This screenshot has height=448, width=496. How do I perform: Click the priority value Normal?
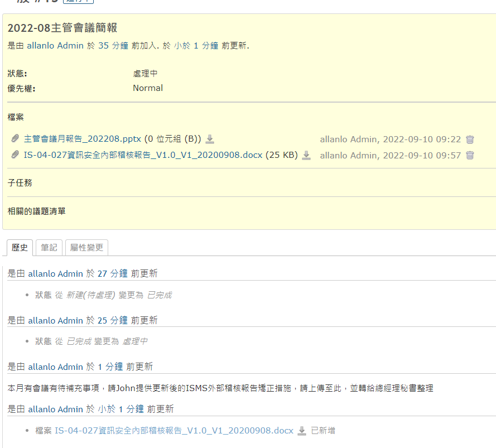click(x=148, y=88)
